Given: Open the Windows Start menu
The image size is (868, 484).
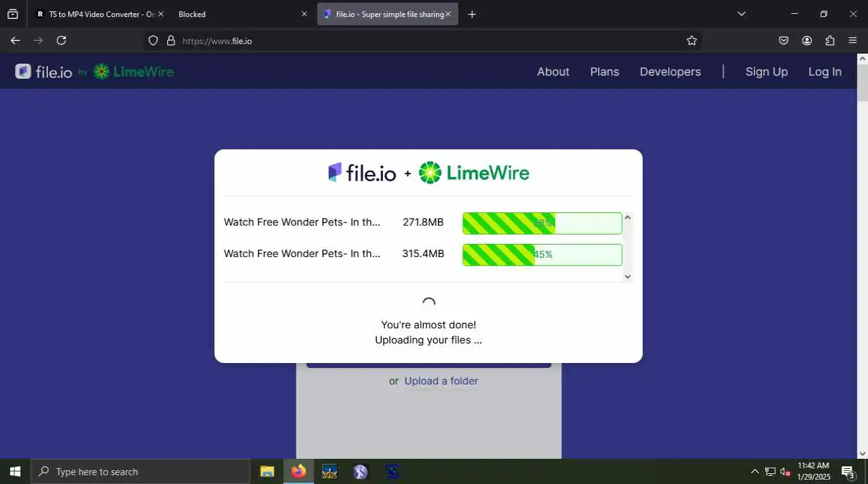Looking at the screenshot, I should [x=15, y=471].
